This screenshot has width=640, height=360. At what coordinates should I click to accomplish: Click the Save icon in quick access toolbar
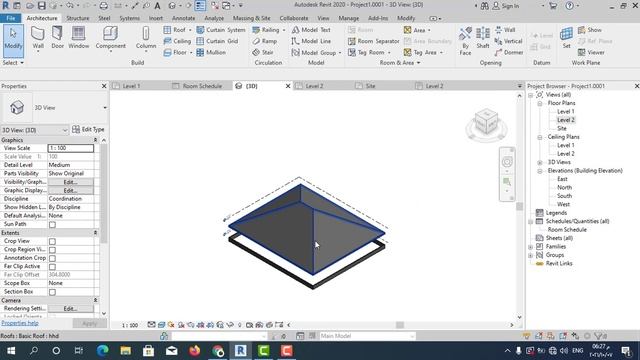pyautogui.click(x=42, y=6)
